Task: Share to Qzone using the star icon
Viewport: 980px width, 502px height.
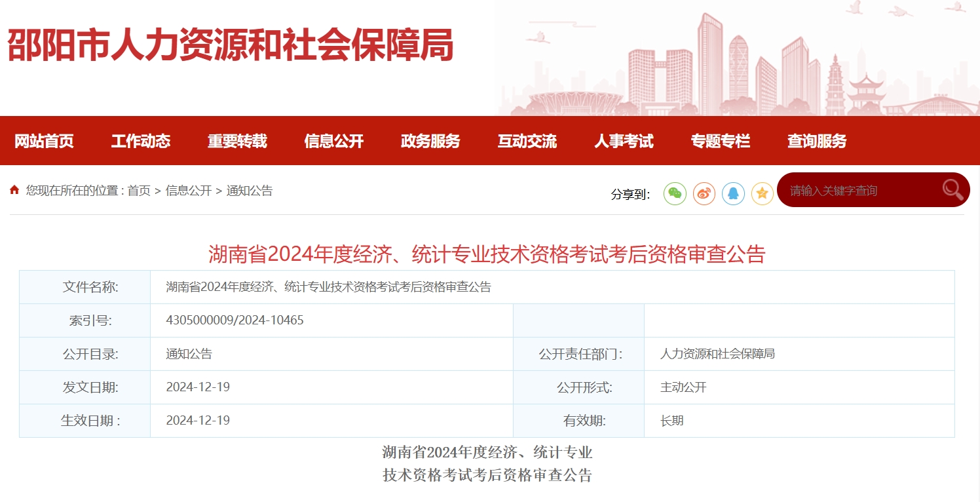Action: pyautogui.click(x=762, y=193)
